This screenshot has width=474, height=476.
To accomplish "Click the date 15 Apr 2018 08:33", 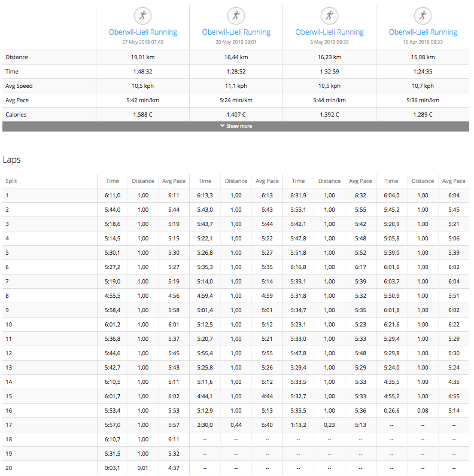I will (x=423, y=42).
